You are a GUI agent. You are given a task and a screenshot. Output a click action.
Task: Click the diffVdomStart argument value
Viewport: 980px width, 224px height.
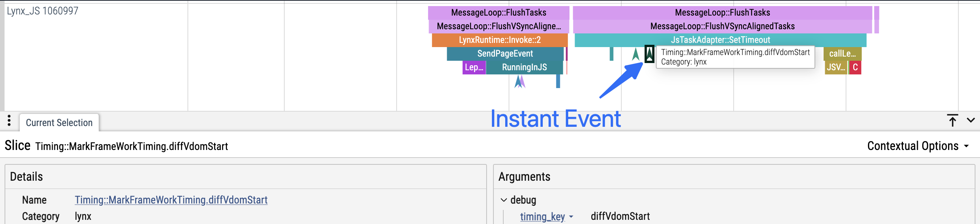coord(620,216)
